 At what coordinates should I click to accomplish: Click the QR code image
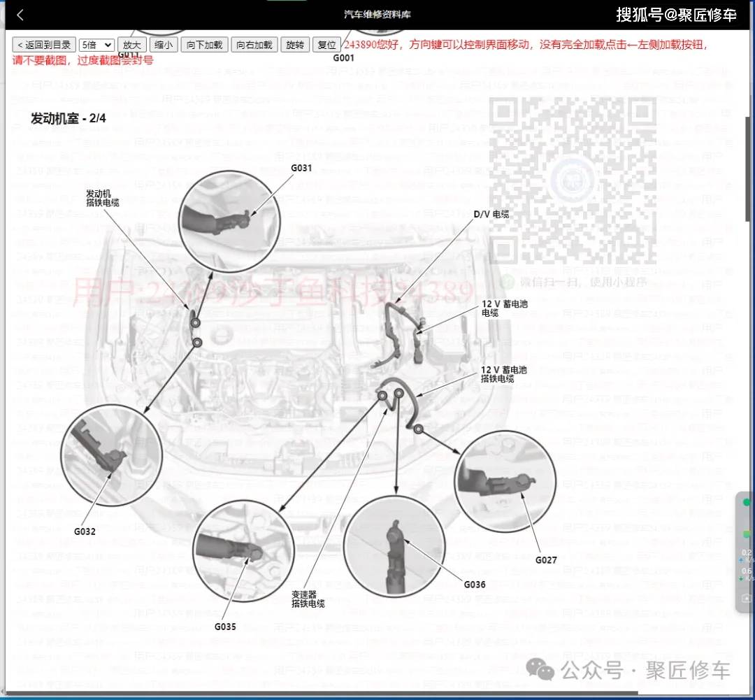pyautogui.click(x=573, y=180)
